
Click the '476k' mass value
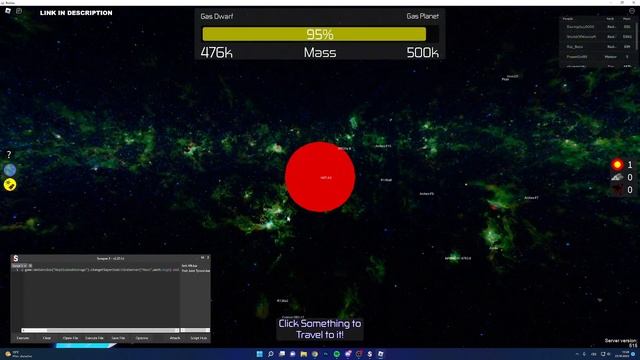click(216, 53)
